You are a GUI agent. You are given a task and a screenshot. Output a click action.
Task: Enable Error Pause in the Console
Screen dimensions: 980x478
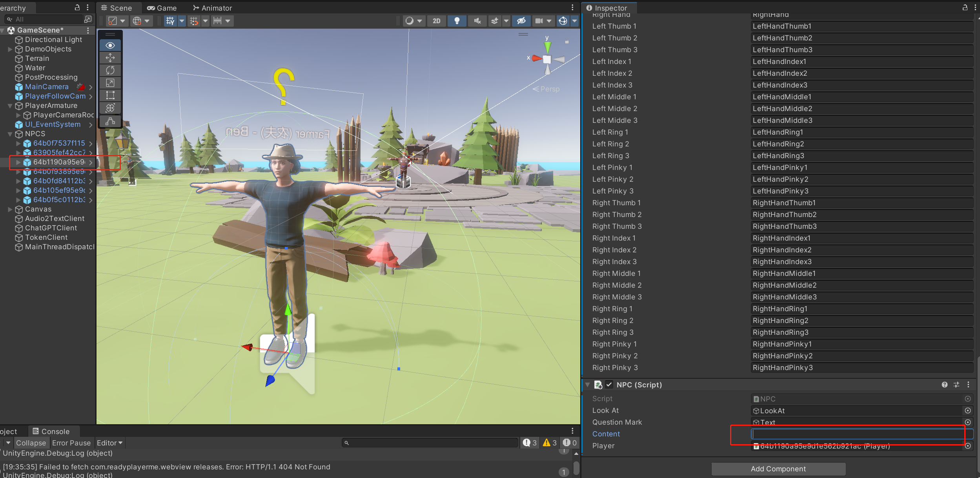72,443
